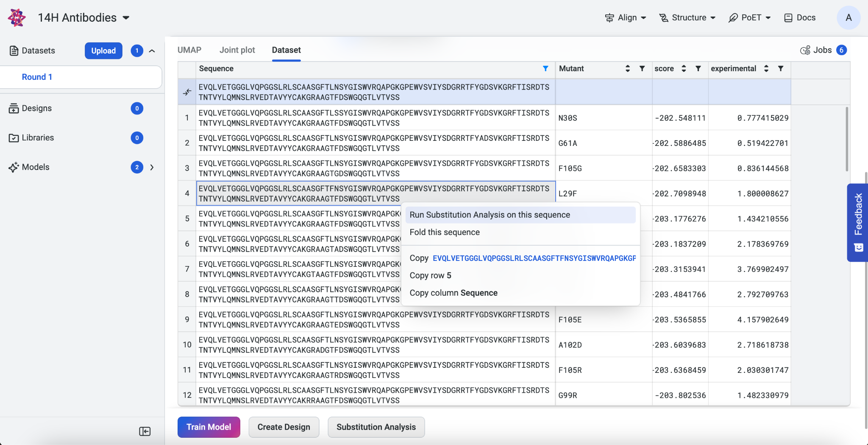Click the Structure tool icon
This screenshot has width=868, height=445.
[x=663, y=17]
